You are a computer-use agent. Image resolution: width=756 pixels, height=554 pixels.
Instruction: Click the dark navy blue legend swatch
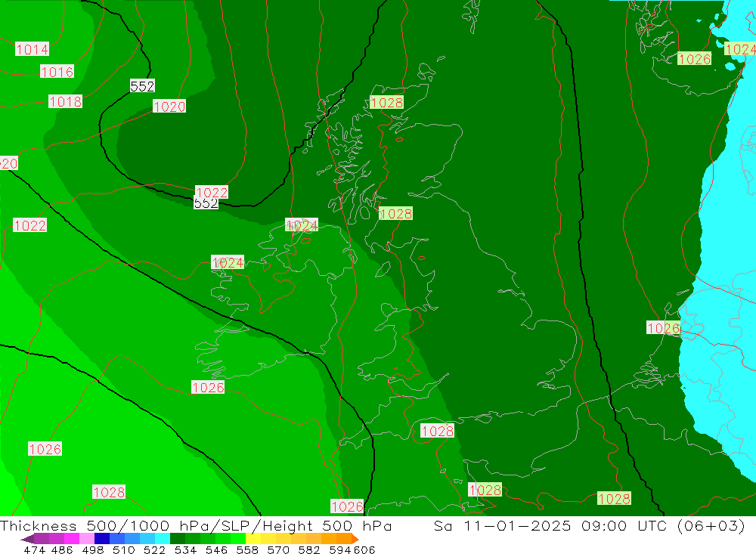pyautogui.click(x=102, y=539)
